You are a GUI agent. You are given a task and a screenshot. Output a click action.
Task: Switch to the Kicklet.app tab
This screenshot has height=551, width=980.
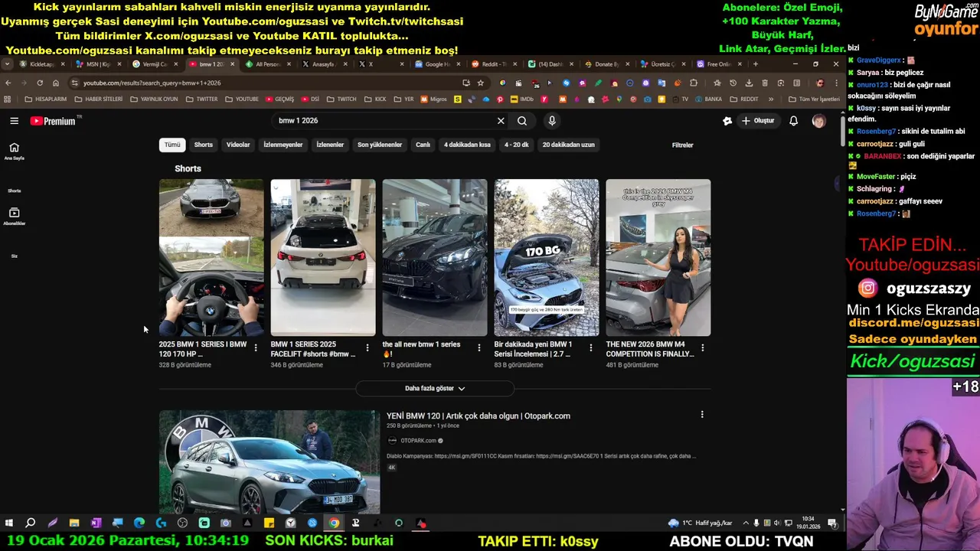(41, 64)
